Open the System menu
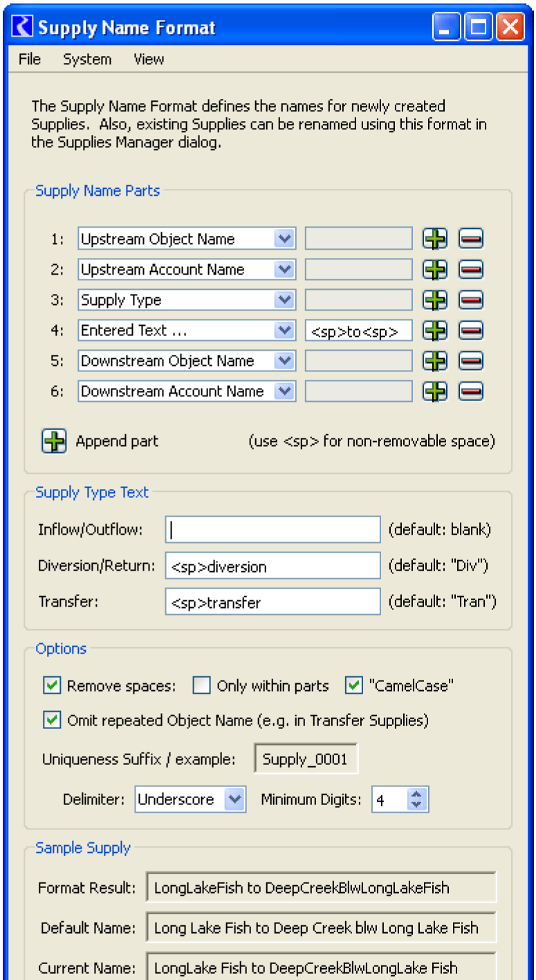Viewport: 536px width, 980px height. (87, 59)
